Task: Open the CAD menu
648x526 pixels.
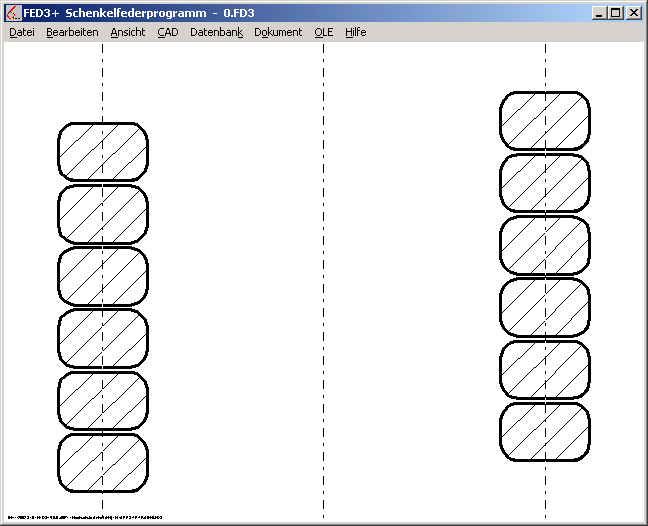Action: click(168, 32)
